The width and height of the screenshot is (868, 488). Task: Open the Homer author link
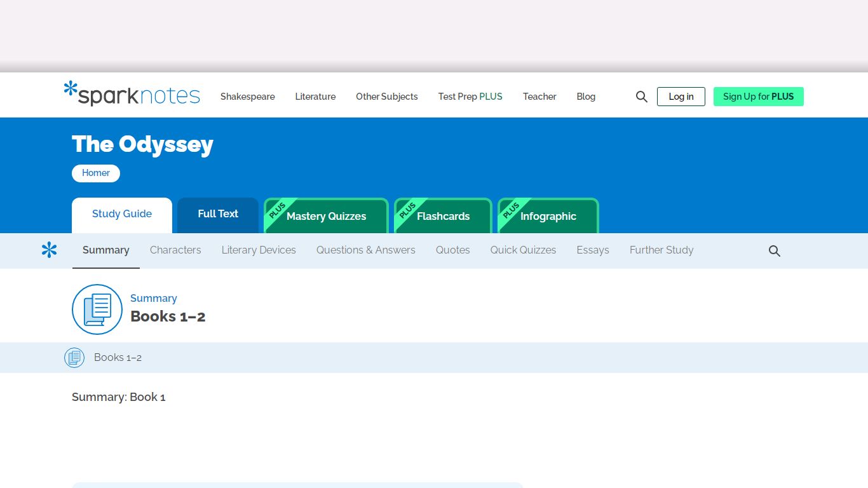(96, 173)
